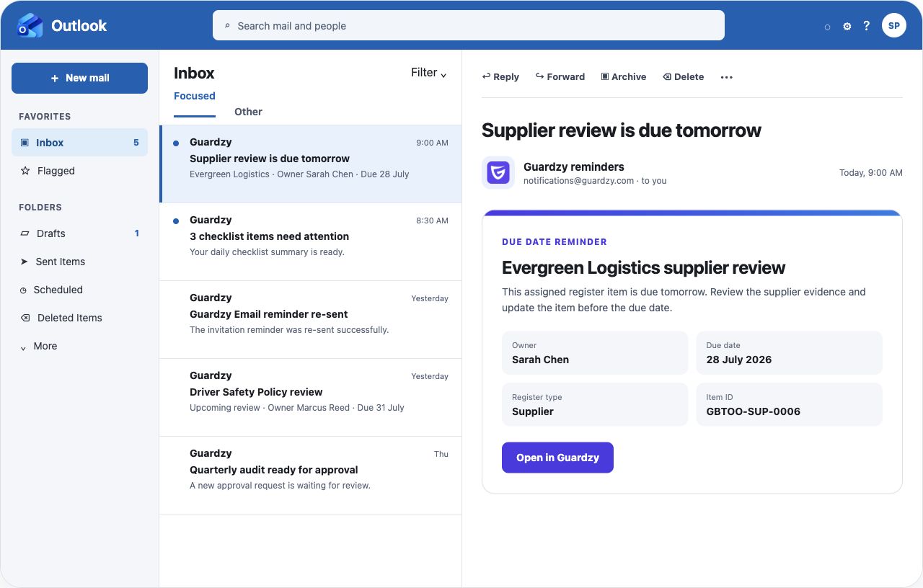Click the Archive box icon
The width and height of the screenshot is (923, 588).
pos(605,76)
